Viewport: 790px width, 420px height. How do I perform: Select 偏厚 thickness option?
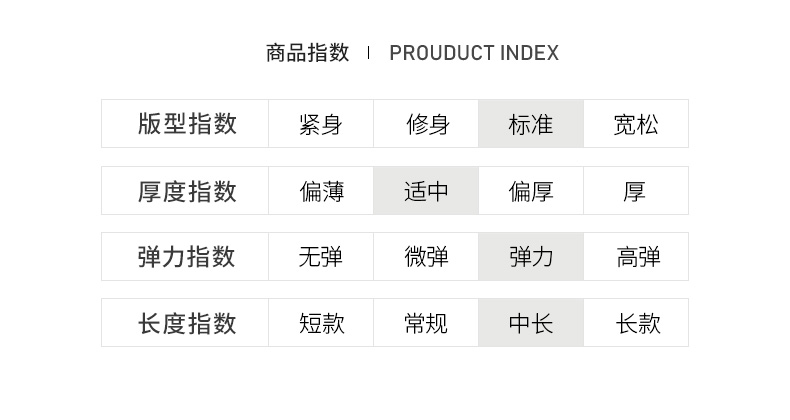point(531,191)
